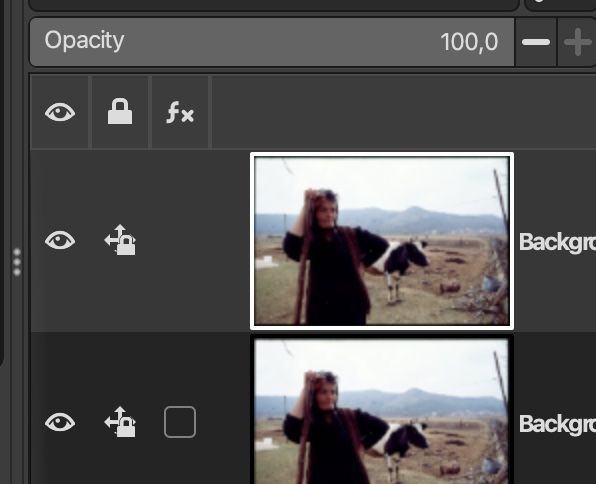The image size is (596, 484).
Task: Click position lock icon on top layer
Action: [x=120, y=240]
